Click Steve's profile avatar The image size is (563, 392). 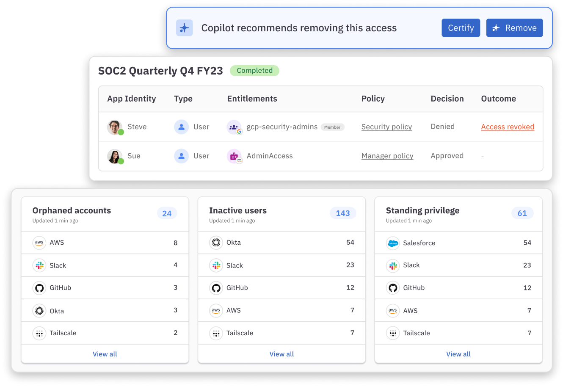(115, 127)
